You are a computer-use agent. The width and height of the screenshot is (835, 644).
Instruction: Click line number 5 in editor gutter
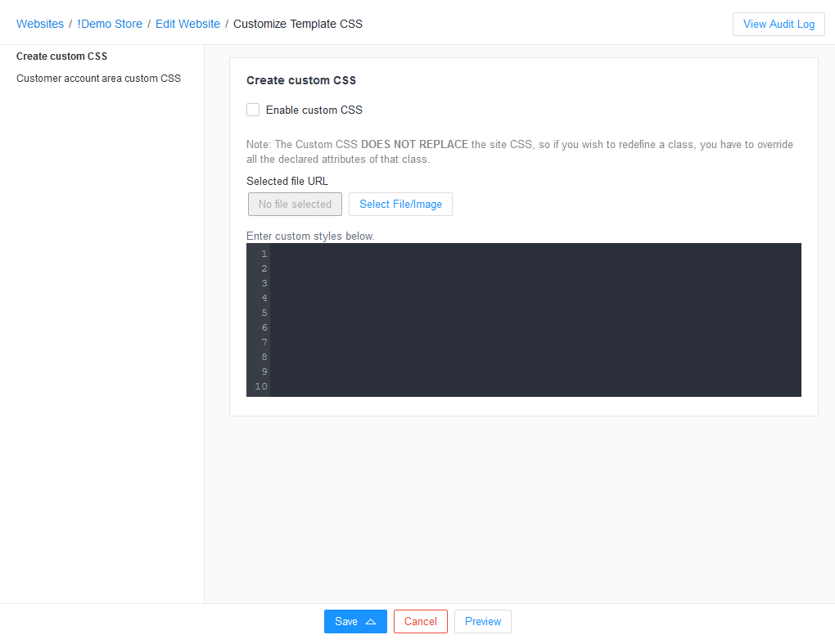(264, 313)
